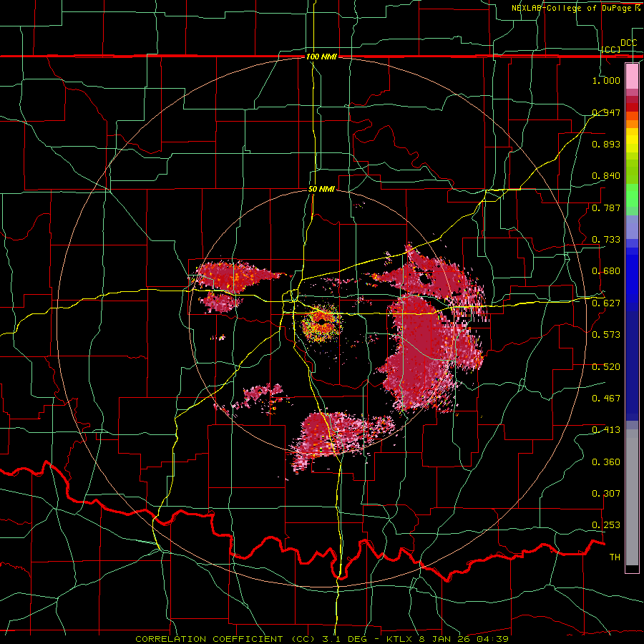Click the [CC] scale header
644x644 pixels.
pos(611,49)
